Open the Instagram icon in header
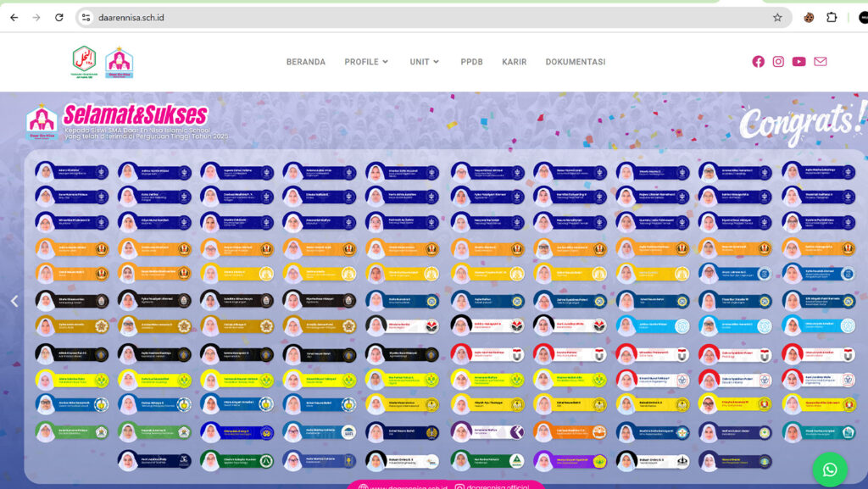868x489 pixels. pyautogui.click(x=778, y=62)
